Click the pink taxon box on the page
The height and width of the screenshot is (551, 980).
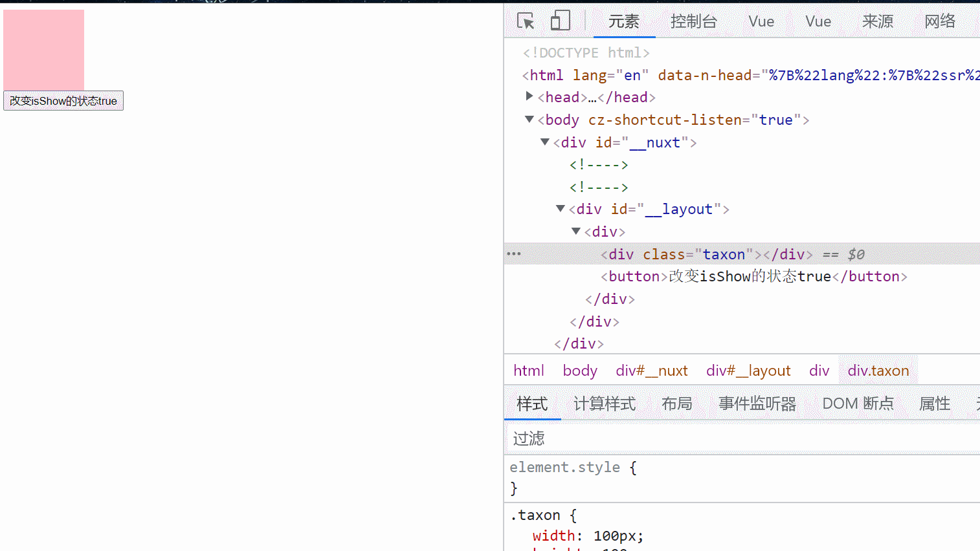43,50
